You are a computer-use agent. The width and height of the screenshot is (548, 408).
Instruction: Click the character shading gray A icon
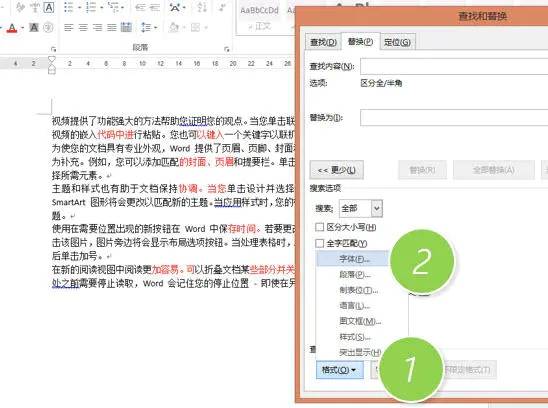[x=34, y=27]
